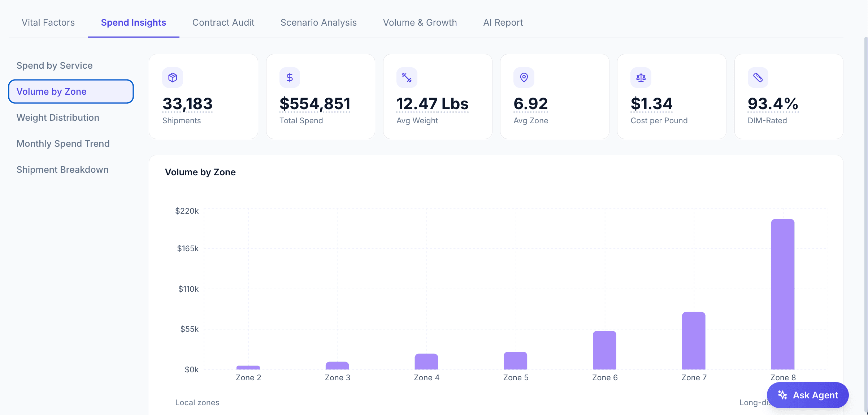Open the Volume & Growth tab

point(420,22)
